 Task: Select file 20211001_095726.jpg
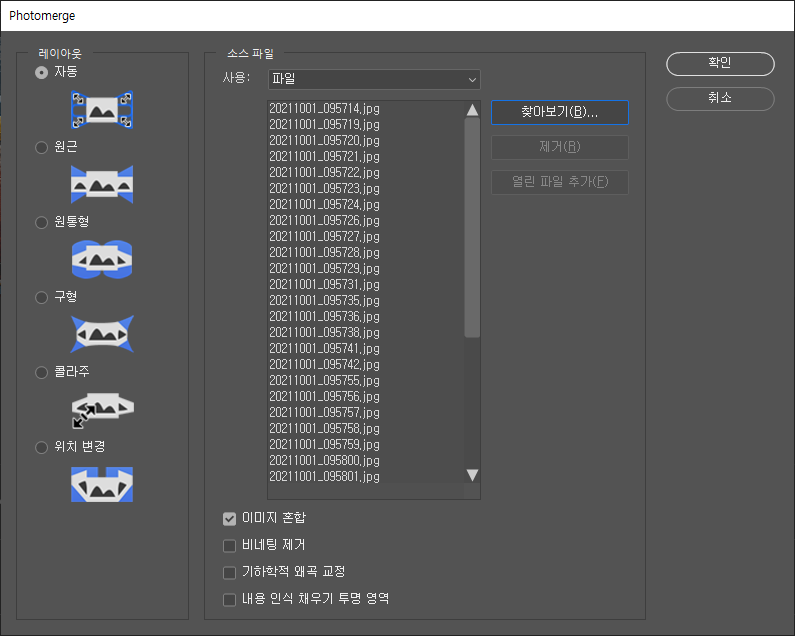click(324, 221)
